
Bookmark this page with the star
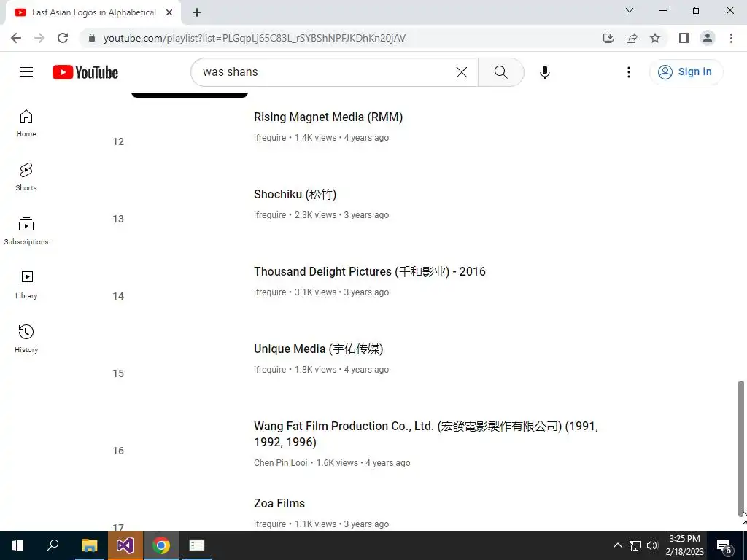[655, 38]
